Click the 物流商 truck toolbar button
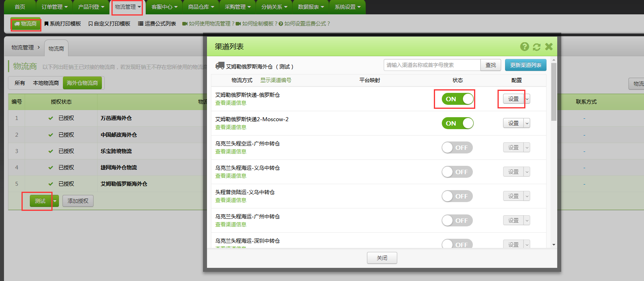The image size is (644, 281). [x=25, y=24]
